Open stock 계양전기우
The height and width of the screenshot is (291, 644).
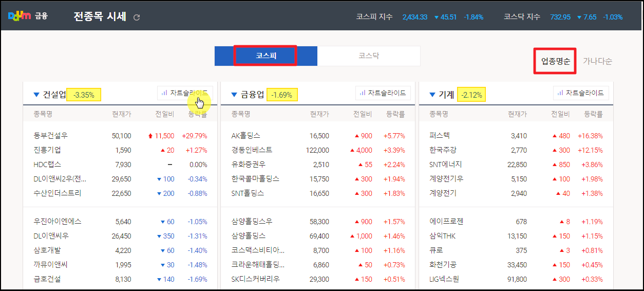pos(446,179)
